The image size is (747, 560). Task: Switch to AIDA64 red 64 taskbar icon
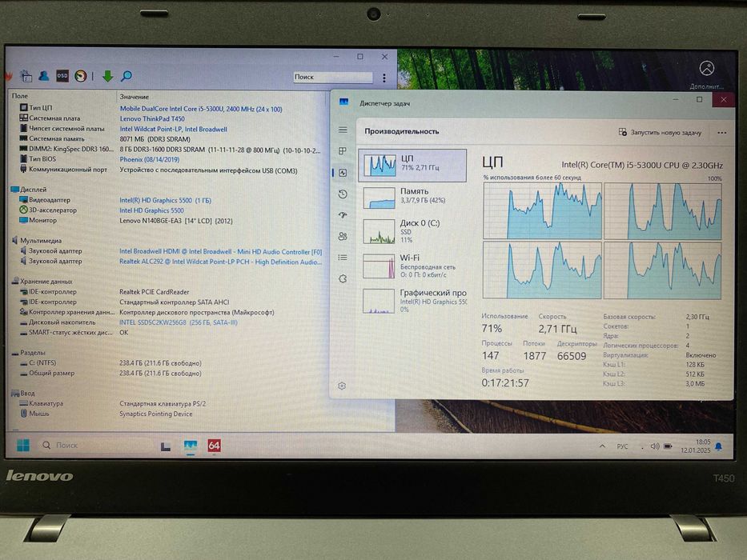point(214,446)
